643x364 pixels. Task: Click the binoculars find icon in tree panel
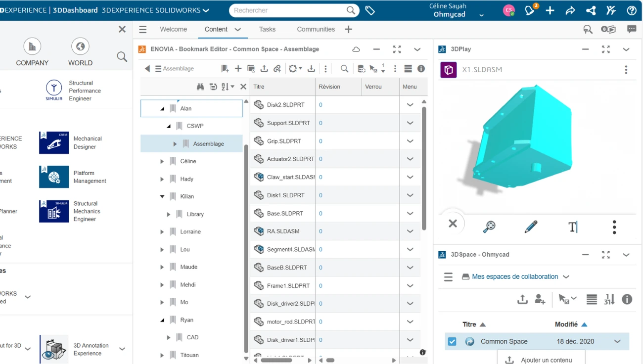click(x=200, y=87)
